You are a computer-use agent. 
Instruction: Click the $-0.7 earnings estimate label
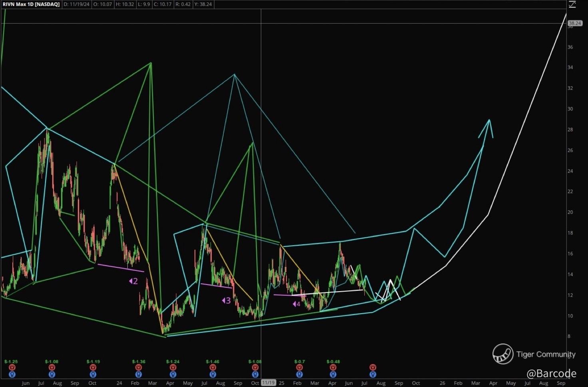[x=299, y=361]
